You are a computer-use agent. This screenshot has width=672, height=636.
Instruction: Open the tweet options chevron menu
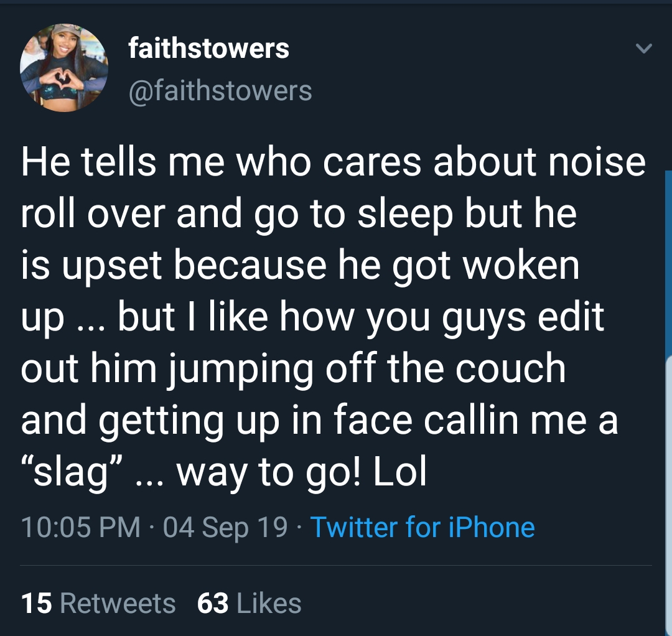(x=644, y=49)
